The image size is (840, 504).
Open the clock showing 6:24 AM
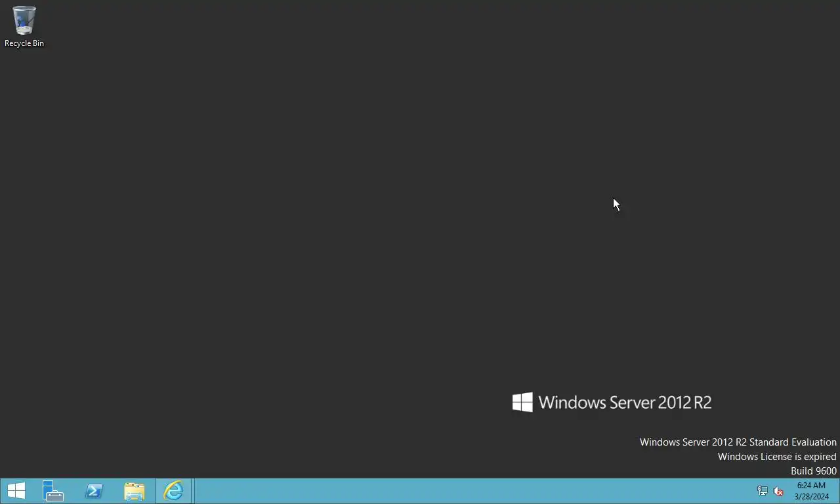(811, 491)
